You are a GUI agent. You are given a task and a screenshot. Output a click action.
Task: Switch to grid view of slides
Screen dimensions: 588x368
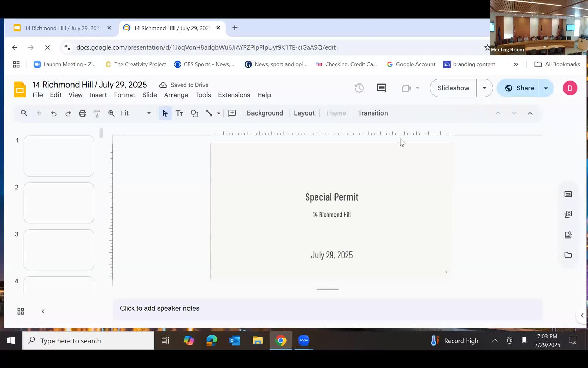pyautogui.click(x=21, y=311)
